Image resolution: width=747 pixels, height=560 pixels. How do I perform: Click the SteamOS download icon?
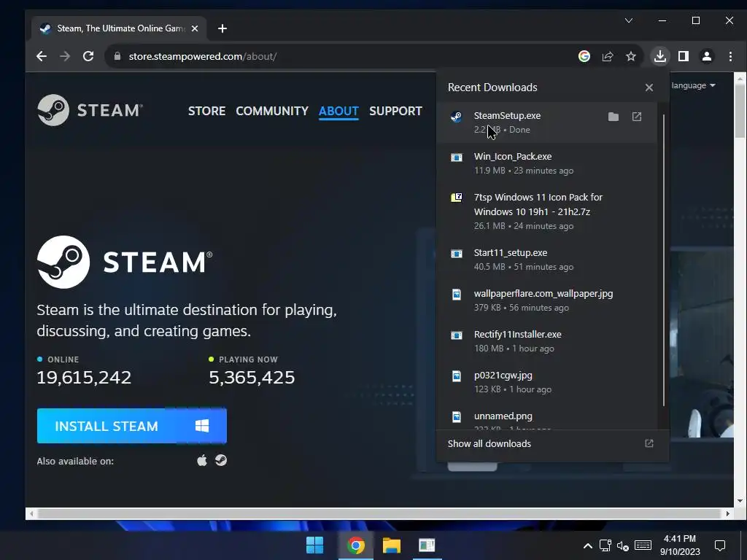[221, 461]
